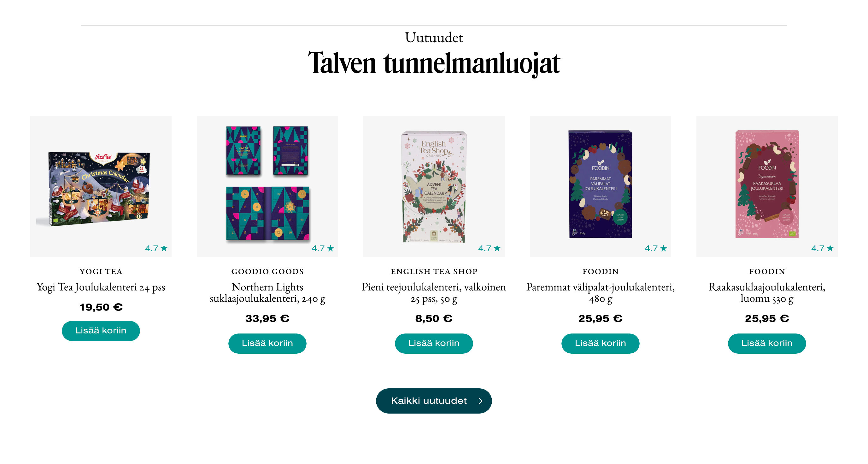The width and height of the screenshot is (868, 464).
Task: Click the Goodio Northern Lights 4.7 star rating
Action: click(x=322, y=248)
